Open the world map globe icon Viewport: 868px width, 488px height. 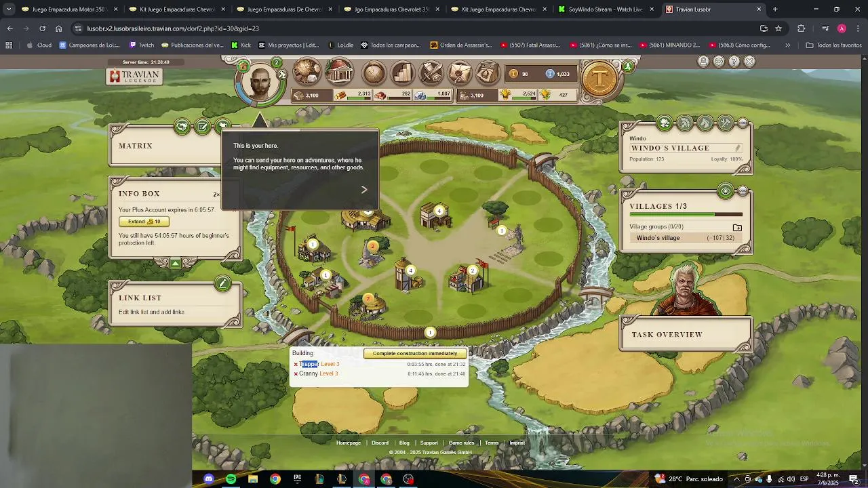374,73
